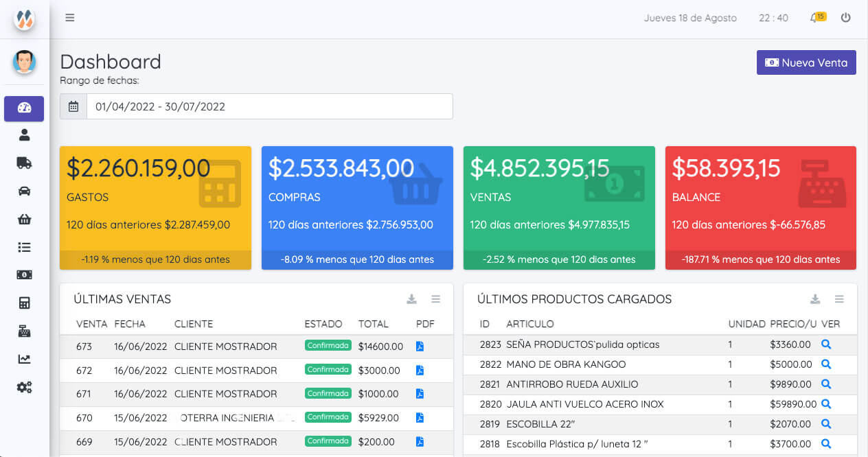Screen dimensions: 868x457
Task: View product 2823 with magnifier icon
Action: click(826, 344)
